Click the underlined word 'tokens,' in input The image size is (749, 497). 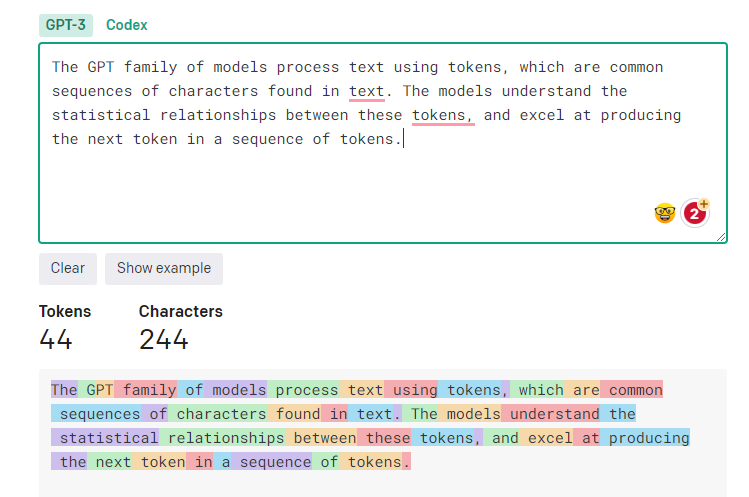click(x=443, y=116)
